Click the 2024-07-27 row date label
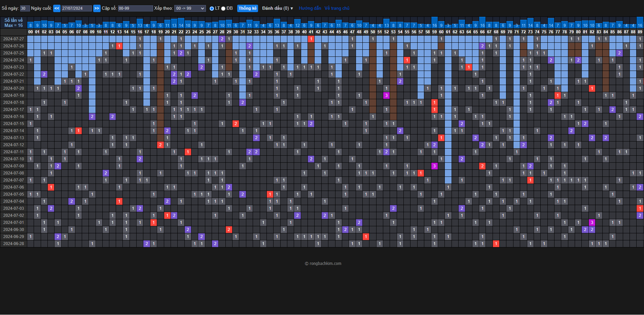 tap(14, 39)
